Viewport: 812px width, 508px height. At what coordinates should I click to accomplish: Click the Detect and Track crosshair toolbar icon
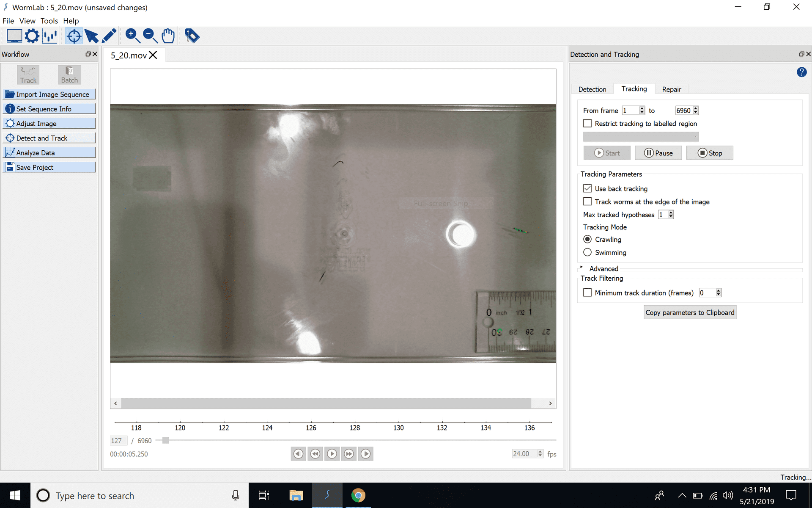(x=74, y=36)
